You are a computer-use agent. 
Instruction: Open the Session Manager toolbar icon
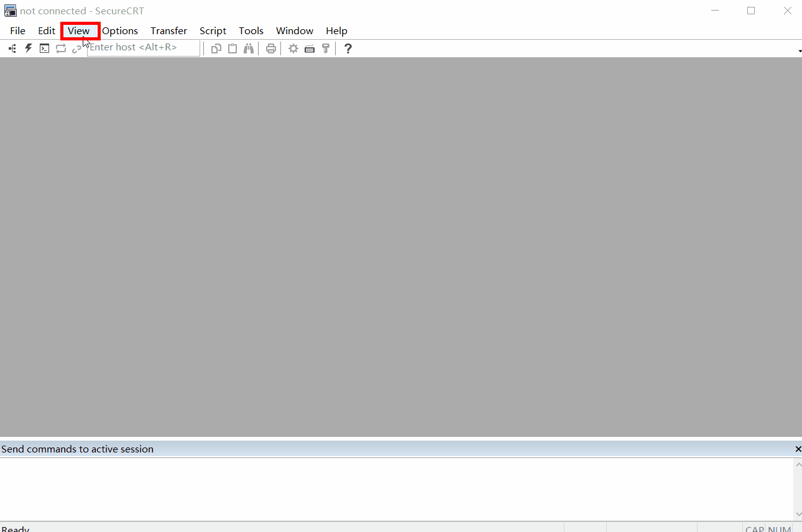pyautogui.click(x=12, y=48)
